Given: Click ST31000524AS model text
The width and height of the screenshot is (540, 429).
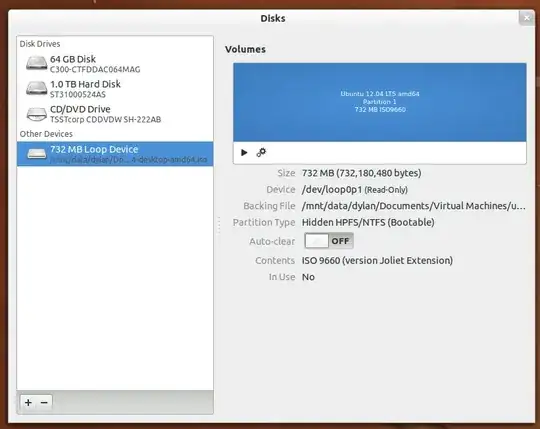Looking at the screenshot, I should tap(78, 94).
